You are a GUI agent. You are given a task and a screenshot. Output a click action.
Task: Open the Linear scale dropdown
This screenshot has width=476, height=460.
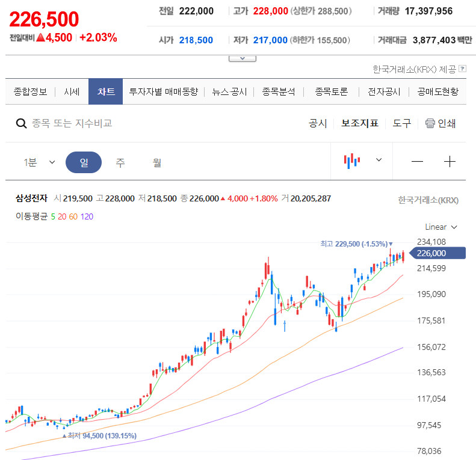coord(441,227)
